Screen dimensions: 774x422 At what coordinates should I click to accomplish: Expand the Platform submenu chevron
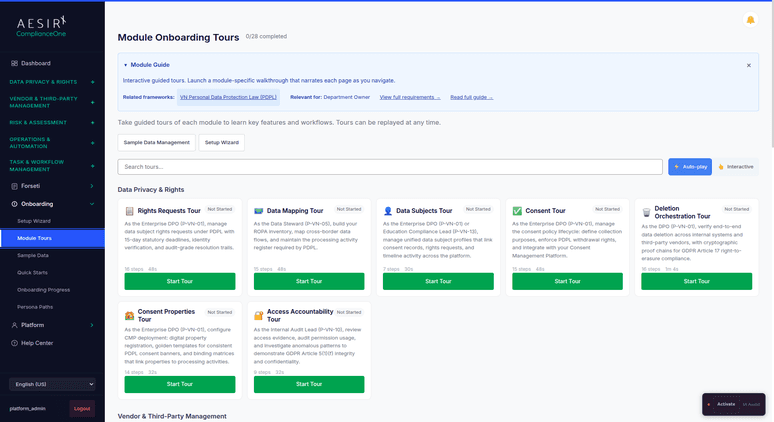click(92, 325)
